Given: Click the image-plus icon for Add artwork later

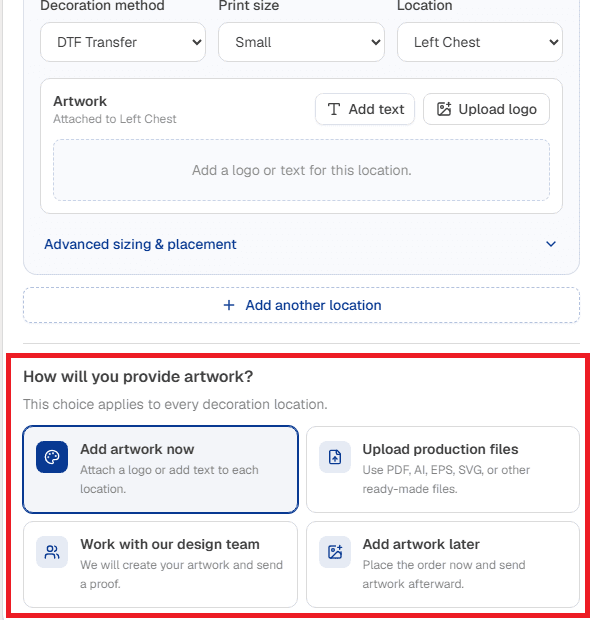Looking at the screenshot, I should coord(335,552).
